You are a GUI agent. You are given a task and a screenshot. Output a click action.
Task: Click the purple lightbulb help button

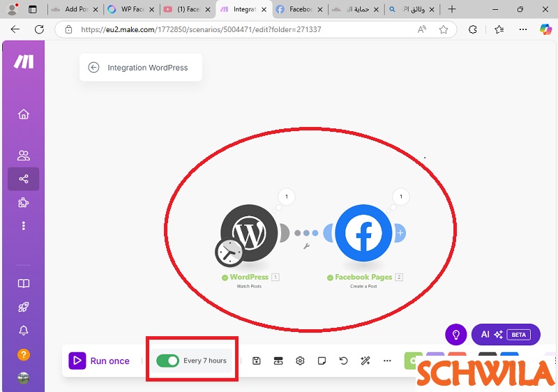[x=456, y=334]
